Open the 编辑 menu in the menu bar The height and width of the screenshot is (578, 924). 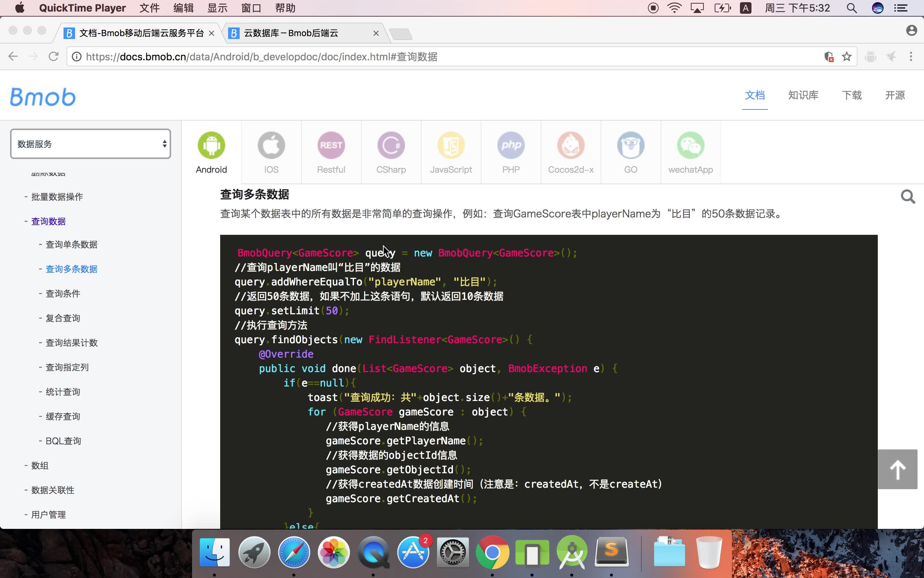coord(183,8)
